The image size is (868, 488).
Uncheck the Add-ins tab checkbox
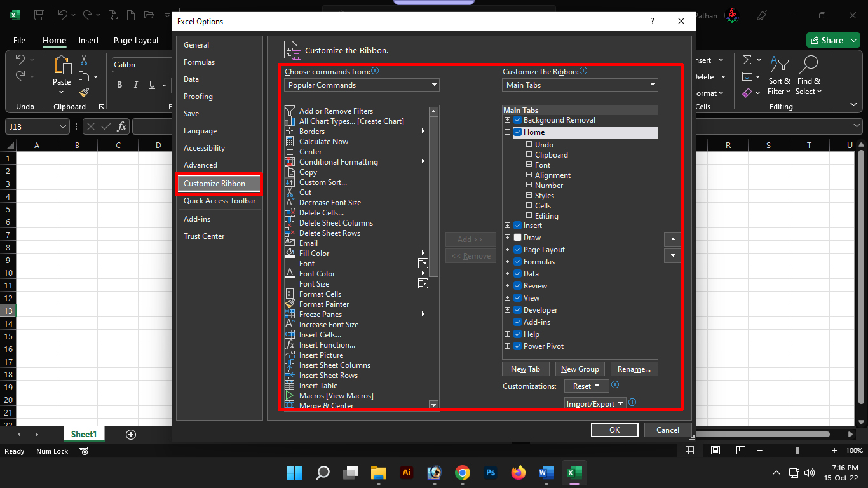517,322
